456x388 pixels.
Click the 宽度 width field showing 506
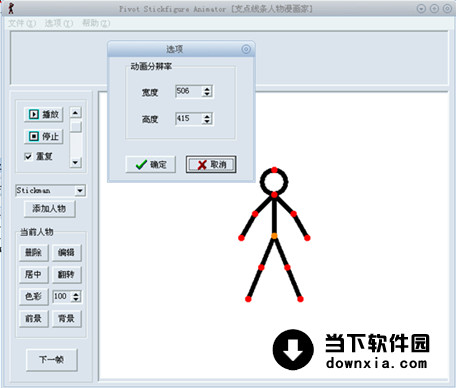pyautogui.click(x=189, y=91)
